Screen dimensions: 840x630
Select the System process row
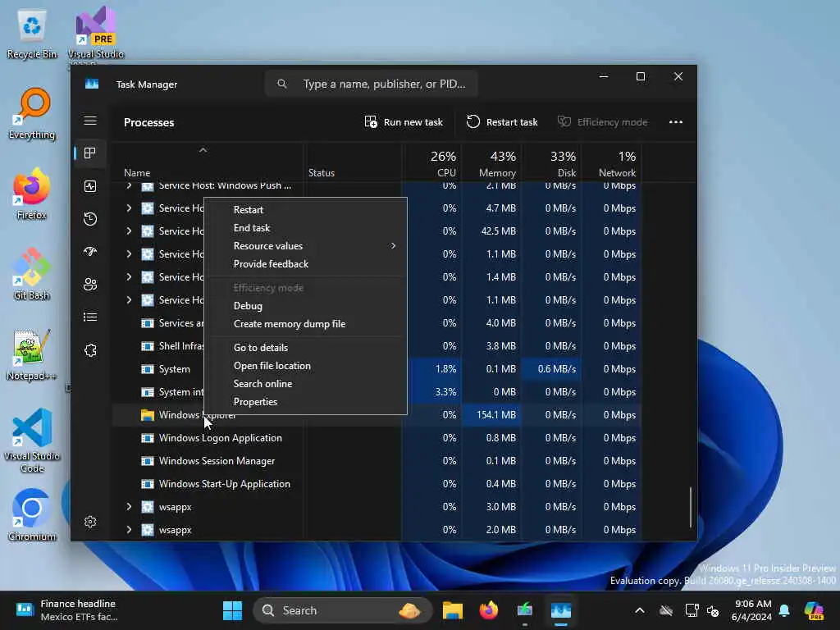pos(376,369)
